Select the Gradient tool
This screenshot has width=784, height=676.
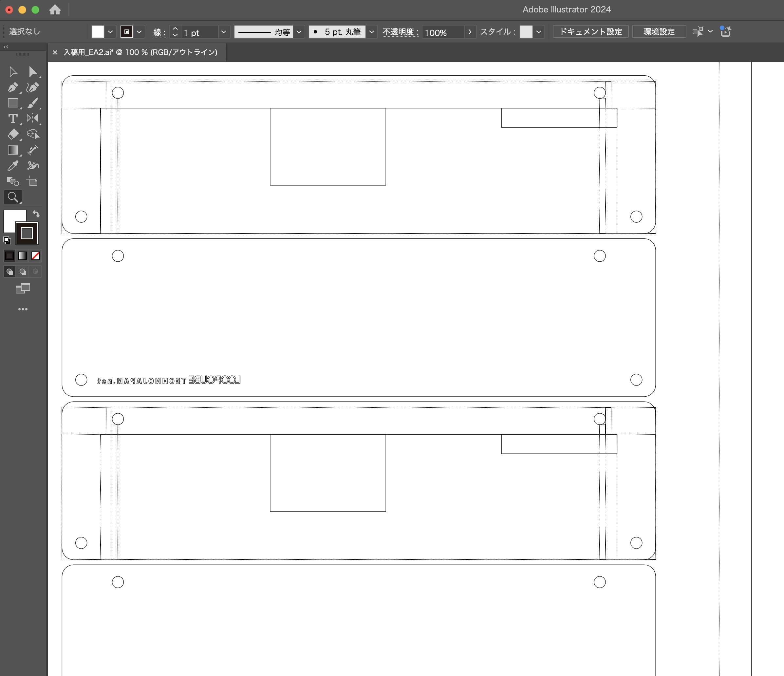(x=12, y=150)
